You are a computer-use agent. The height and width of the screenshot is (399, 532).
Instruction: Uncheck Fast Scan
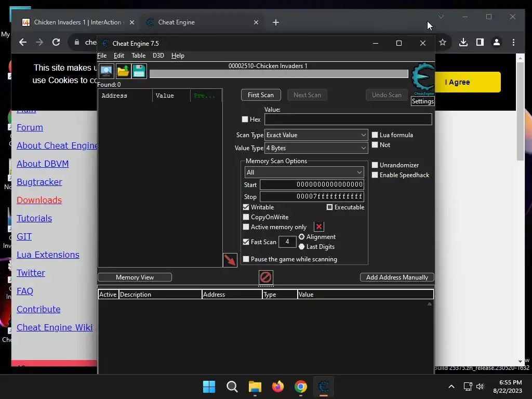(x=246, y=242)
